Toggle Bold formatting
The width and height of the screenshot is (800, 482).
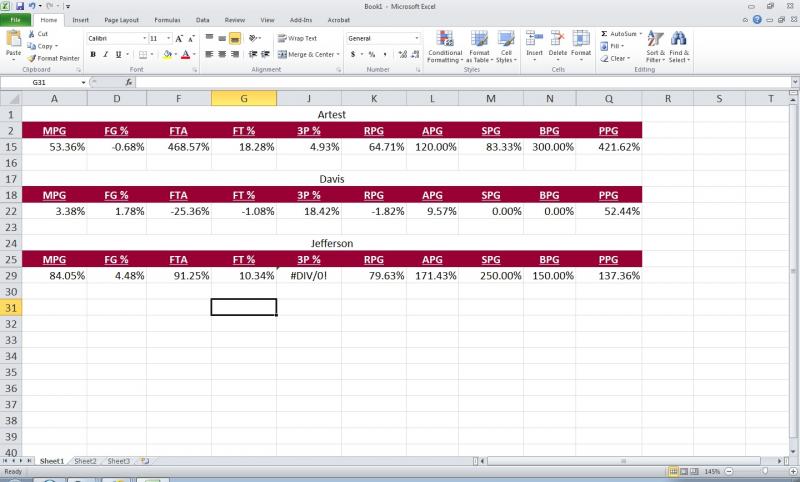click(x=93, y=54)
